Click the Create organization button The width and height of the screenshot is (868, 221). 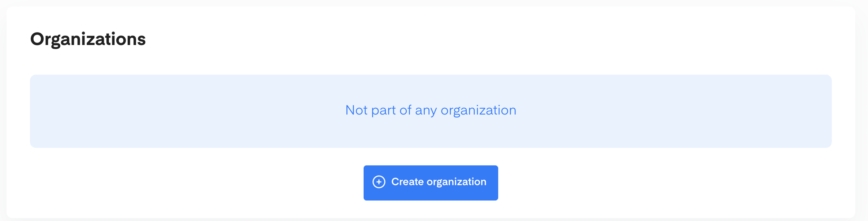point(431,183)
